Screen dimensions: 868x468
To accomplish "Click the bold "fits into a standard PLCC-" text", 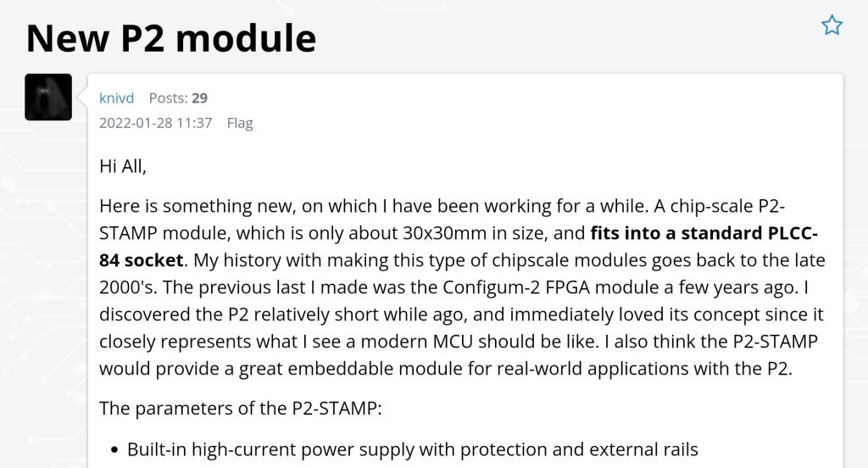I will [x=704, y=232].
